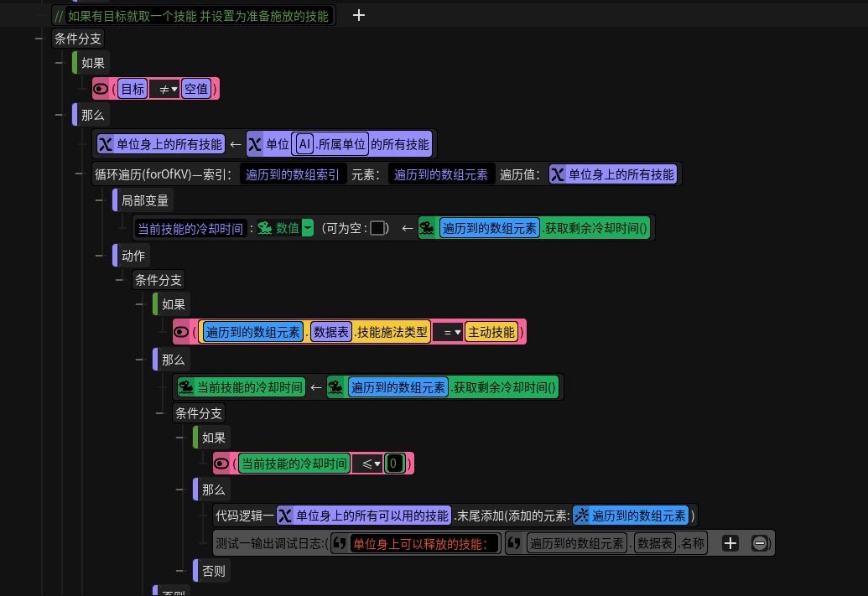Click quote icon before the skill name expression

(514, 543)
